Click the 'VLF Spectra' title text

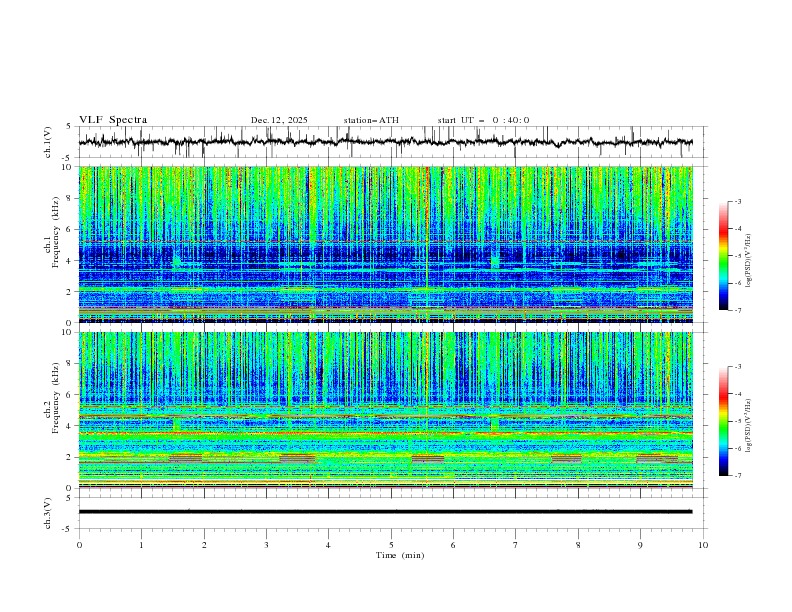click(x=113, y=120)
